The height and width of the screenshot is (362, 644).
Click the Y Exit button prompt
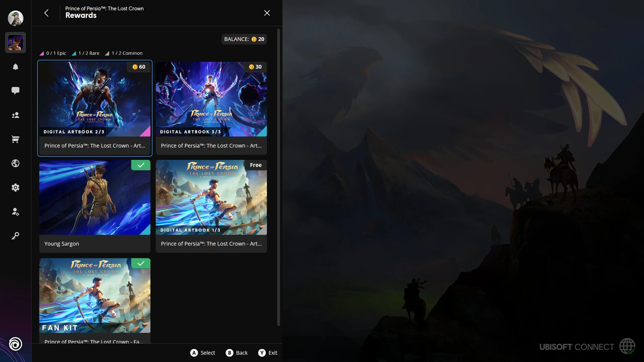coord(268,353)
